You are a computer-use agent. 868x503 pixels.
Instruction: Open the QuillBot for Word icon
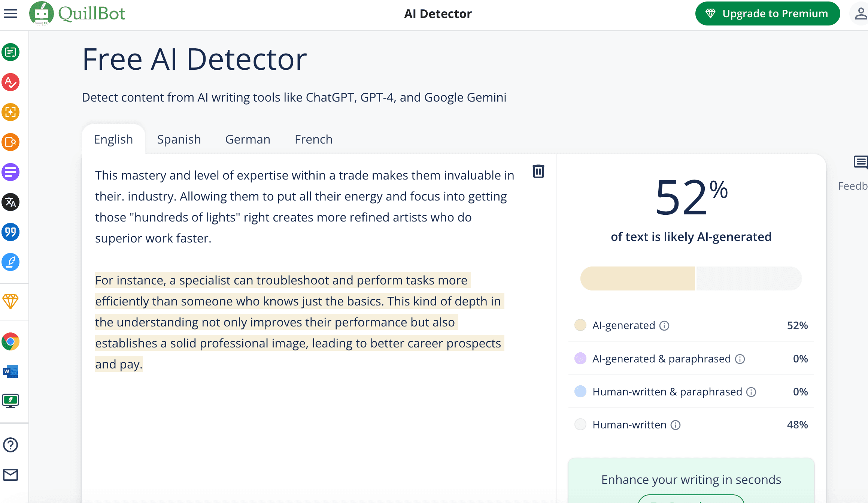10,371
